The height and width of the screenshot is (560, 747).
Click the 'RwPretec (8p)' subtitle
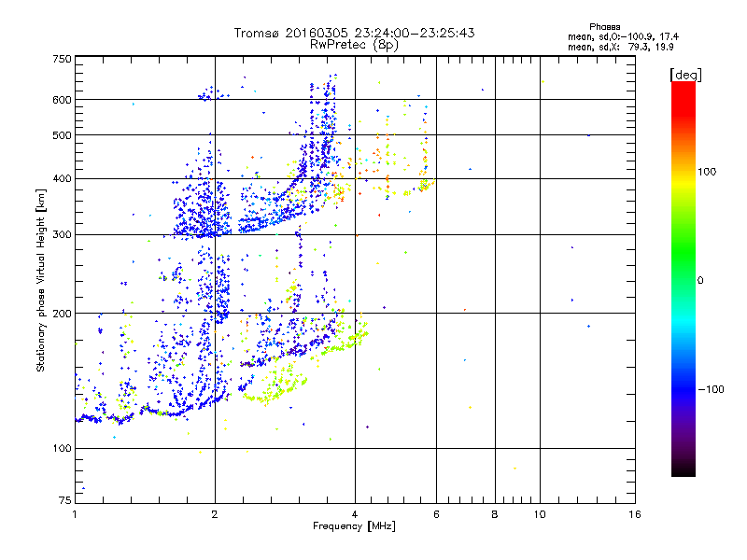tap(354, 45)
